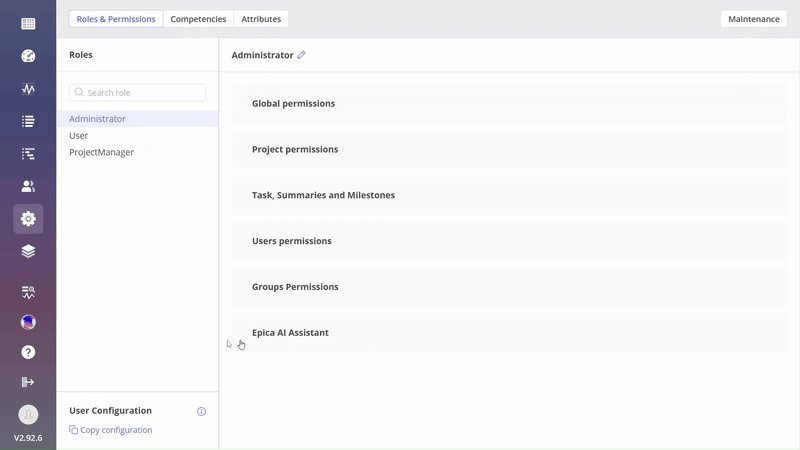Select the ProjectManager role
Image resolution: width=800 pixels, height=450 pixels.
pos(138,152)
